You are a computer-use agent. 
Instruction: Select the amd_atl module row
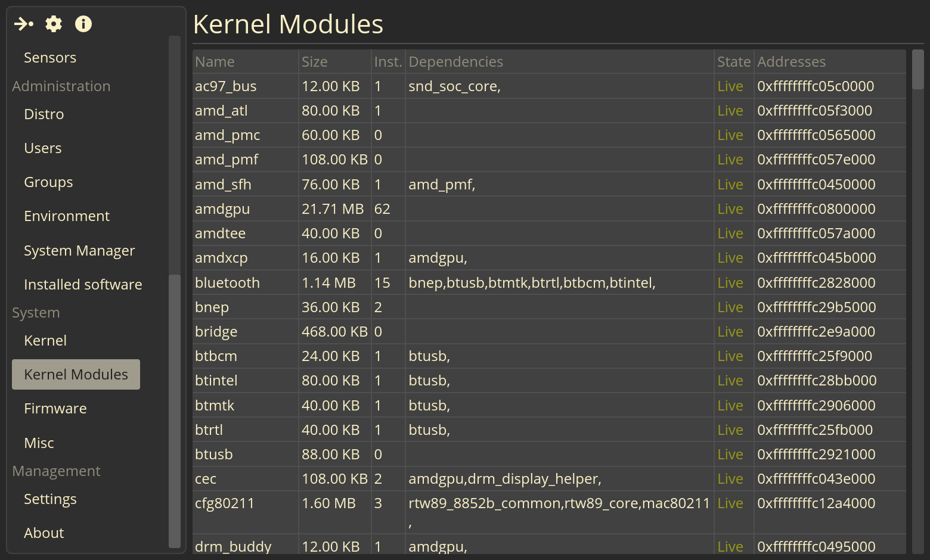point(549,111)
